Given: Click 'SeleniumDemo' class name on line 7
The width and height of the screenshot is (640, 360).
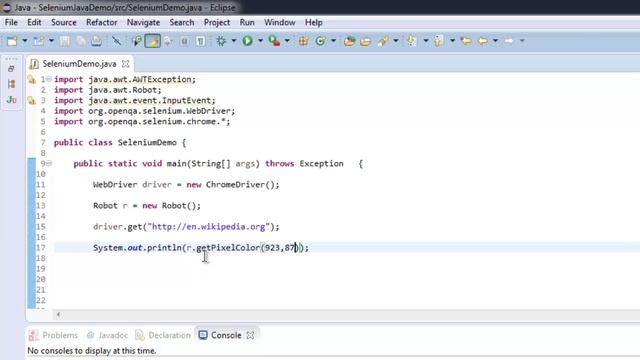Looking at the screenshot, I should click(147, 142).
